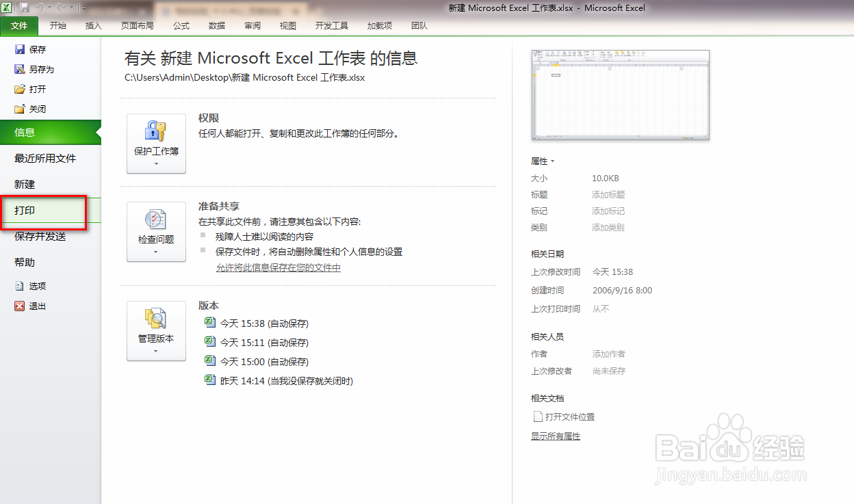Viewport: 854px width, 504px height.
Task: Select Print (打印) in the backstage menu
Action: pyautogui.click(x=51, y=210)
